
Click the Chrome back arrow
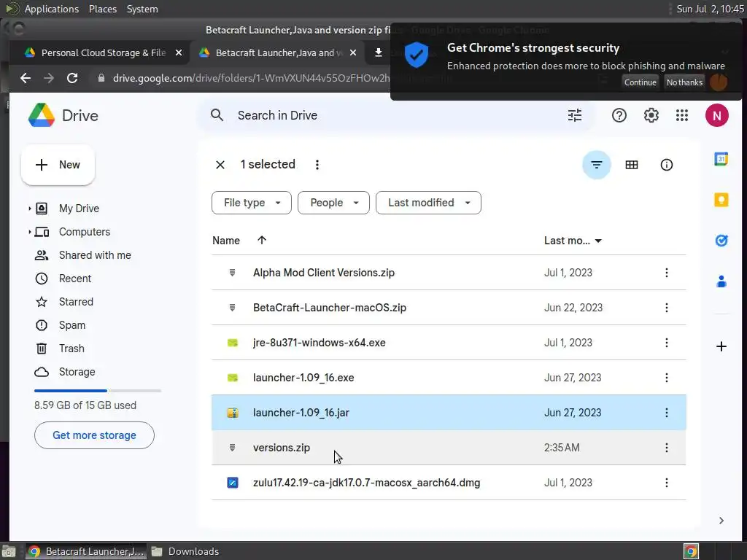[x=26, y=78]
